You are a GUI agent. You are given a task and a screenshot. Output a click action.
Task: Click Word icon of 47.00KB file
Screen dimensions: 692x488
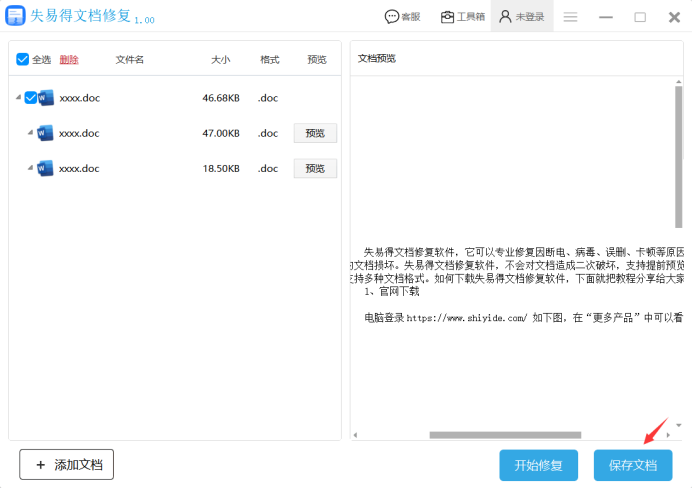(x=45, y=133)
